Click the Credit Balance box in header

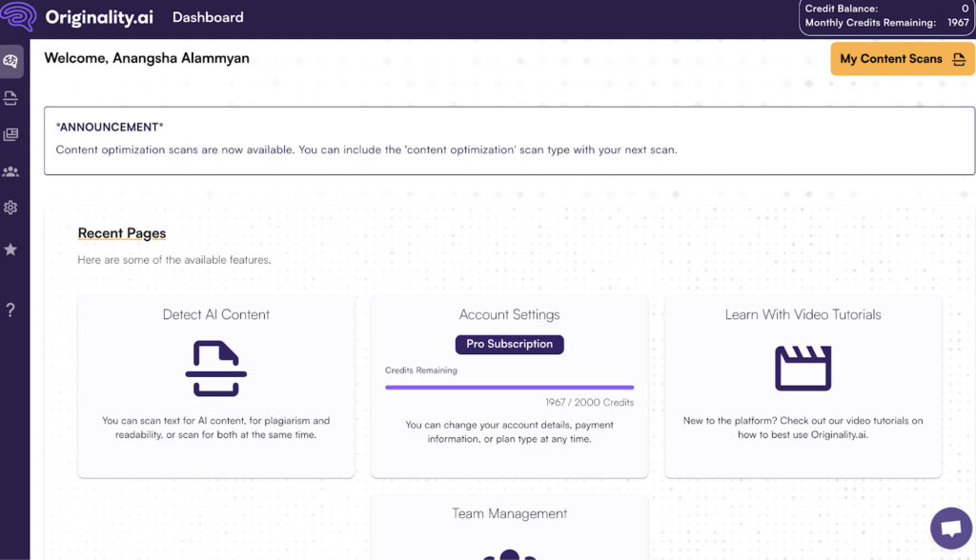[887, 17]
